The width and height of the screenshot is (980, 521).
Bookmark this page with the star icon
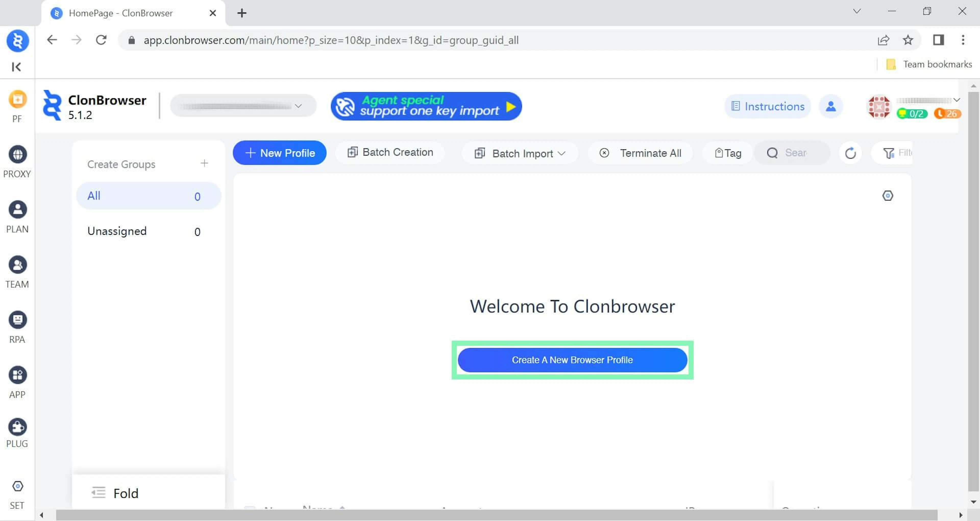coord(908,40)
